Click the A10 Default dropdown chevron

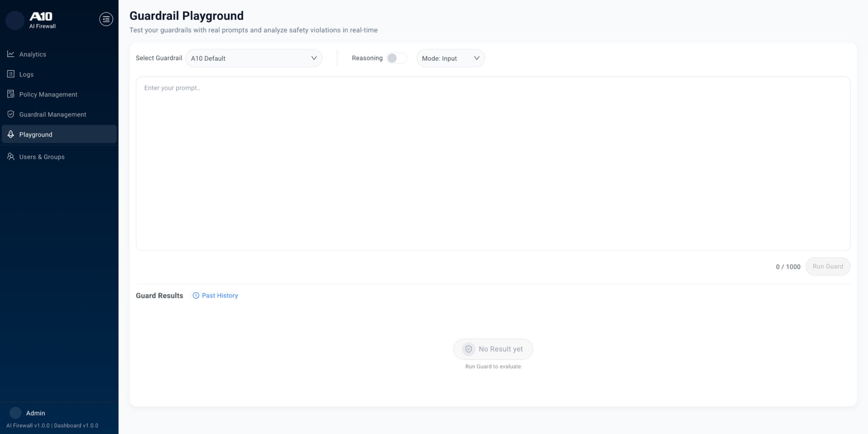(x=314, y=58)
